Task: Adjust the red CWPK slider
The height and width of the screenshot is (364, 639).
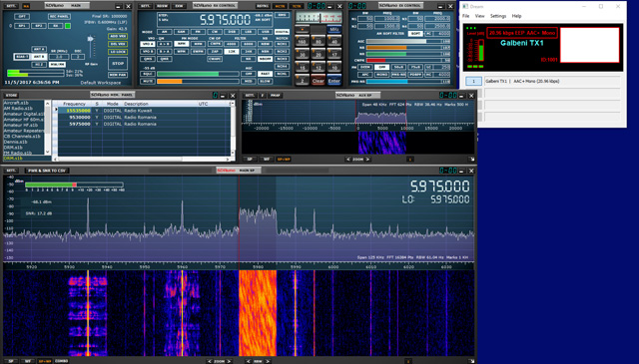Action: tap(404, 60)
